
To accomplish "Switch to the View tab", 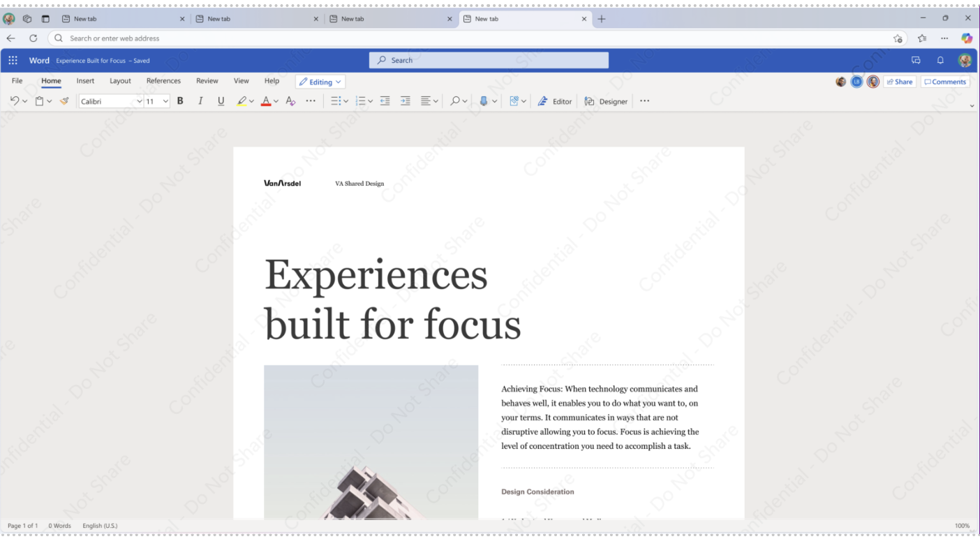I will click(241, 81).
